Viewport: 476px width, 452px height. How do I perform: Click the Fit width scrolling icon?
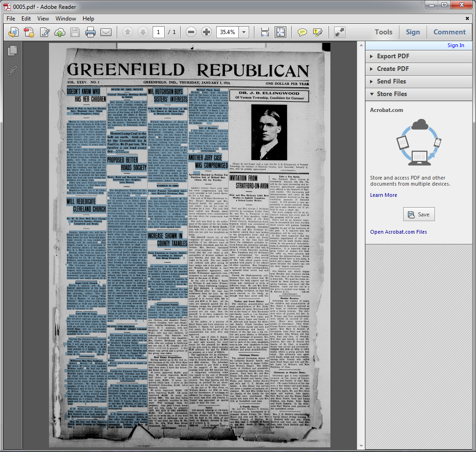coord(265,32)
